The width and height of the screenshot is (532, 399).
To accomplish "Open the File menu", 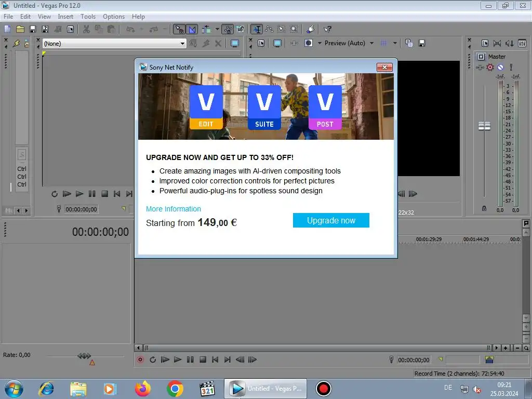I will point(8,16).
